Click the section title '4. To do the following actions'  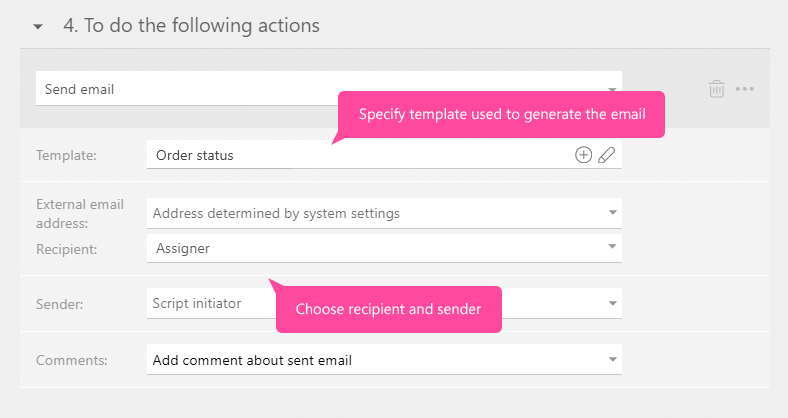(191, 26)
